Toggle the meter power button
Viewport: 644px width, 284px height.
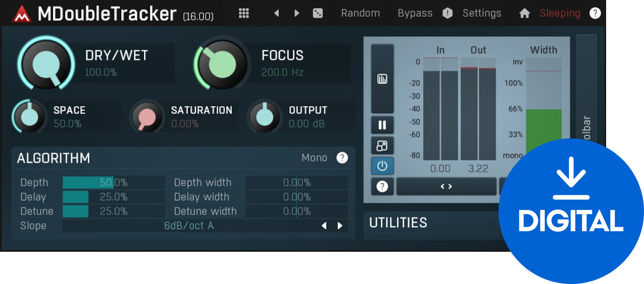pyautogui.click(x=382, y=166)
